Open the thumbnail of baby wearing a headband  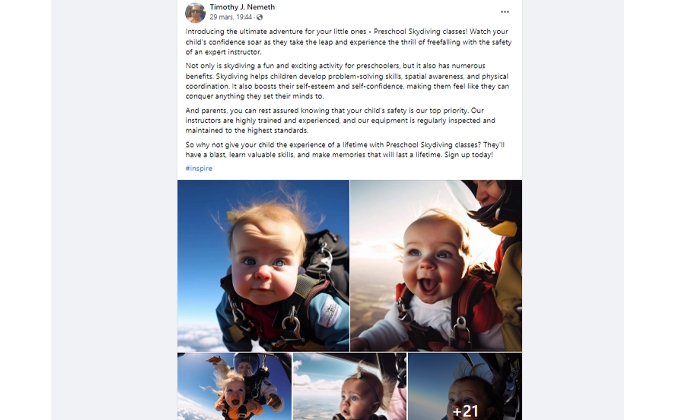(x=350, y=386)
